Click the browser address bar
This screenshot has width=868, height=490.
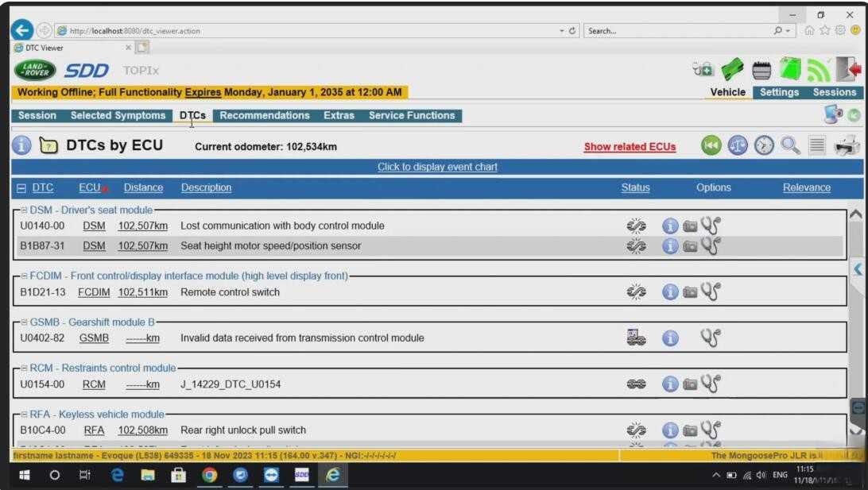coord(310,31)
